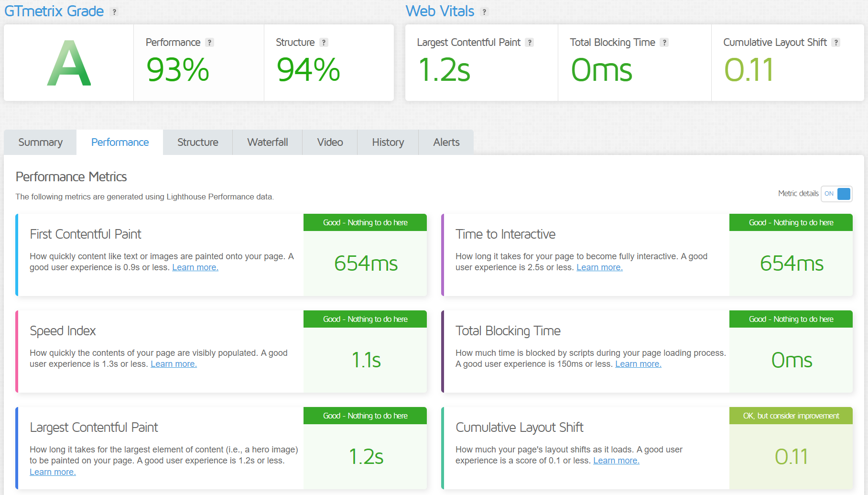Open help icon next to Structure score
868x495 pixels.
[x=324, y=43]
